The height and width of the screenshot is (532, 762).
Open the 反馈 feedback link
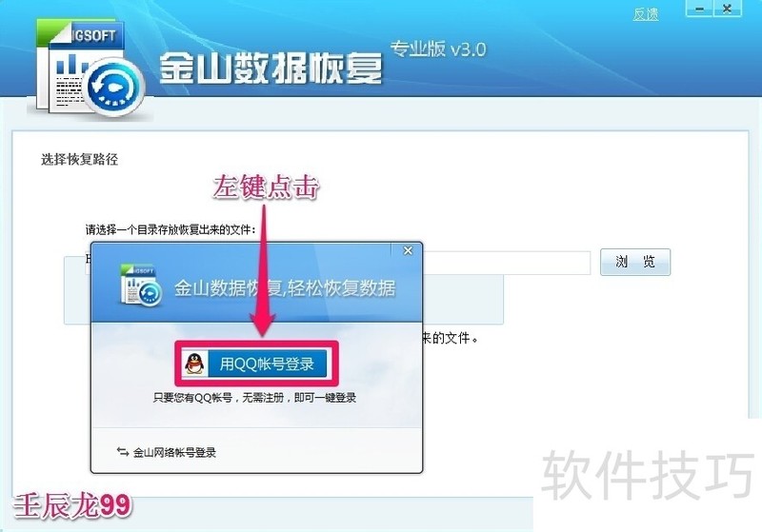tap(646, 14)
